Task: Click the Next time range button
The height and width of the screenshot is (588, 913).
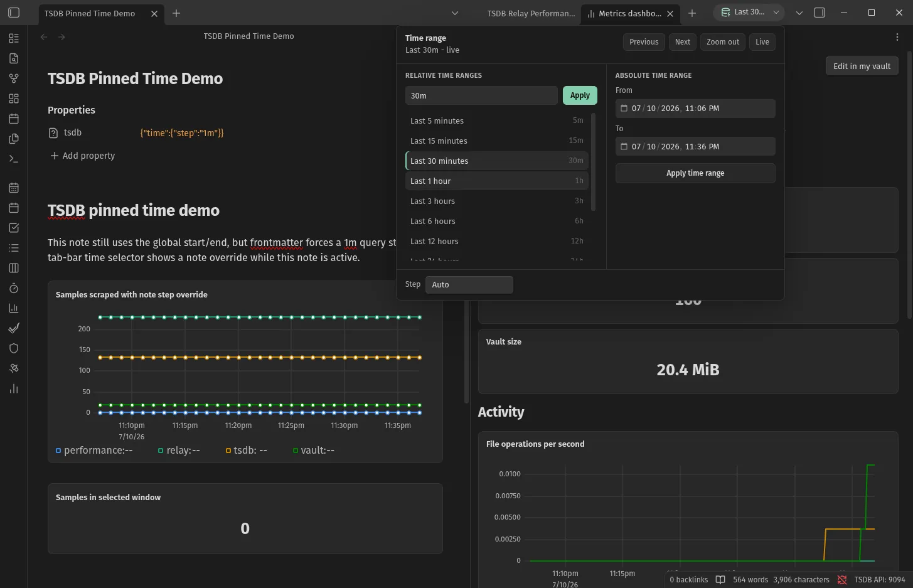Action: click(x=683, y=42)
